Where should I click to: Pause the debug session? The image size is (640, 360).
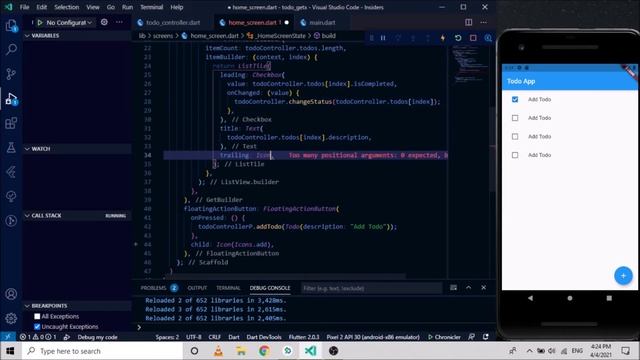383,38
